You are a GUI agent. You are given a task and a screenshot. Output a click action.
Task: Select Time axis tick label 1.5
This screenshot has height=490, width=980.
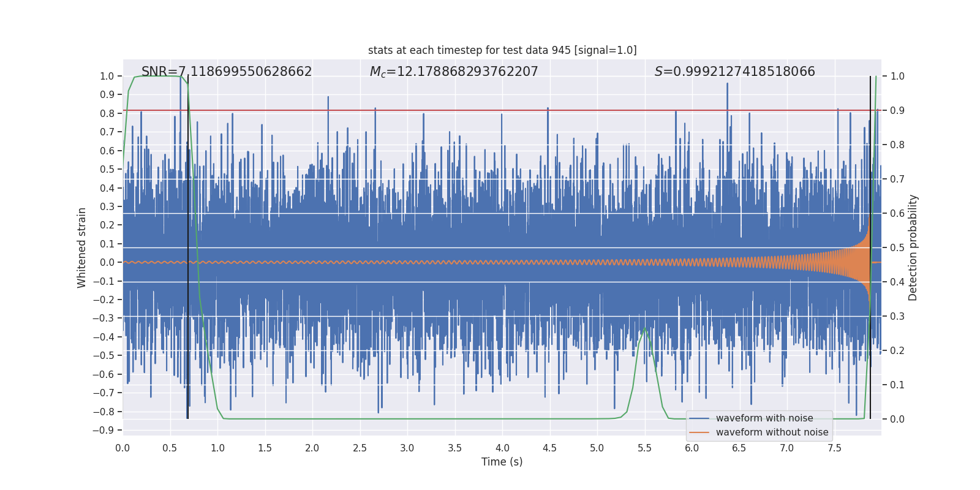pos(265,448)
